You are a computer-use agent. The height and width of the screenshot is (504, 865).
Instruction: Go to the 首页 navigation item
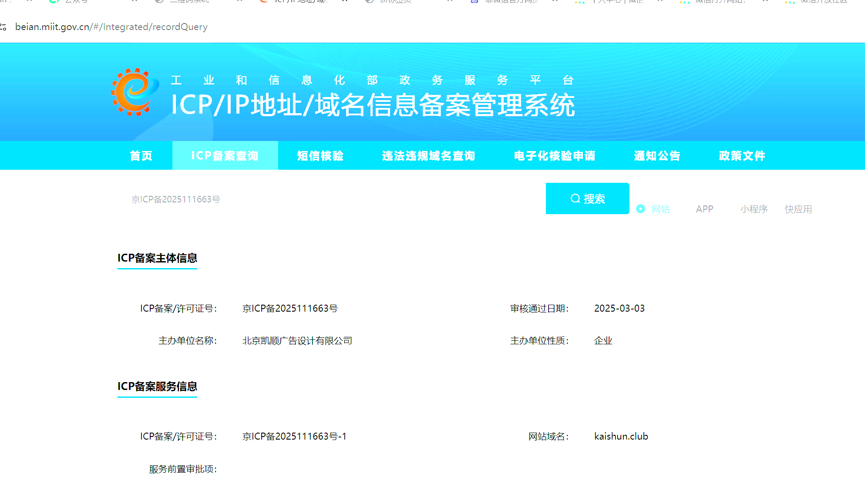(141, 156)
